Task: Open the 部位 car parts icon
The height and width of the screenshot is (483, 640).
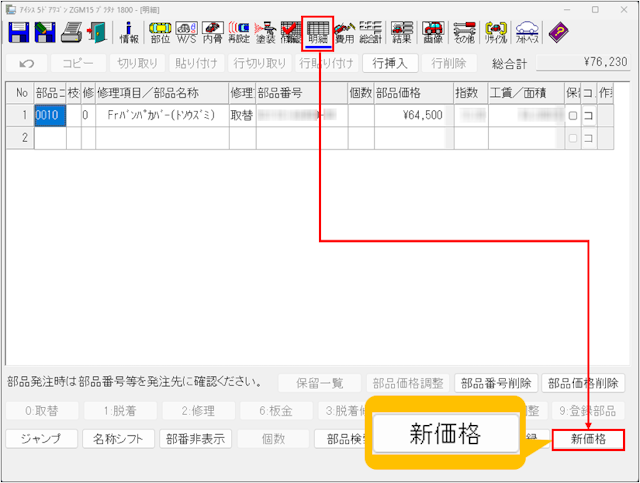Action: click(159, 33)
